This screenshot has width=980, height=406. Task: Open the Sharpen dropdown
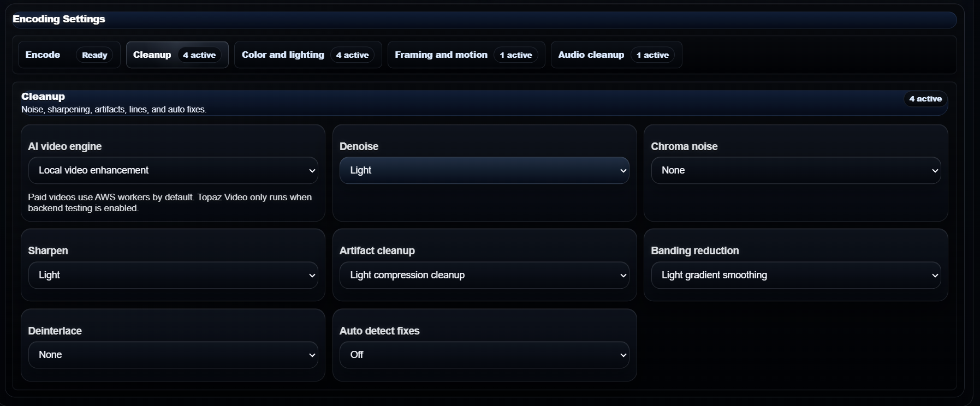[x=173, y=275]
